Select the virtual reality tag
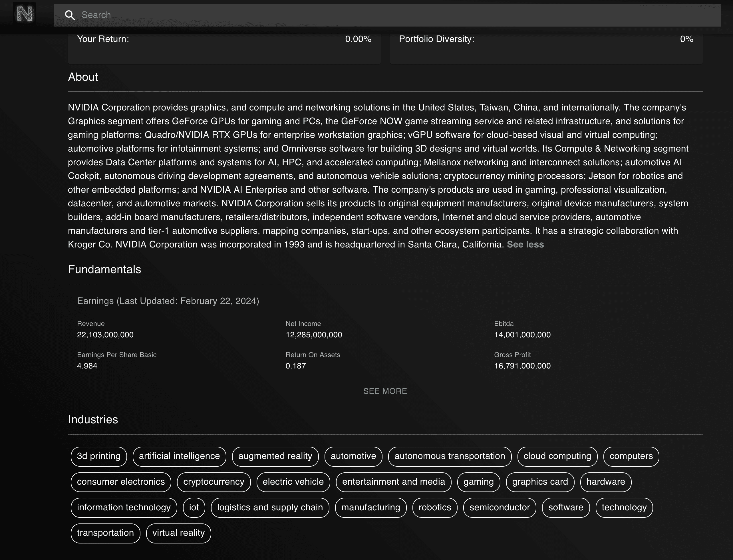733x560 pixels. 178,533
